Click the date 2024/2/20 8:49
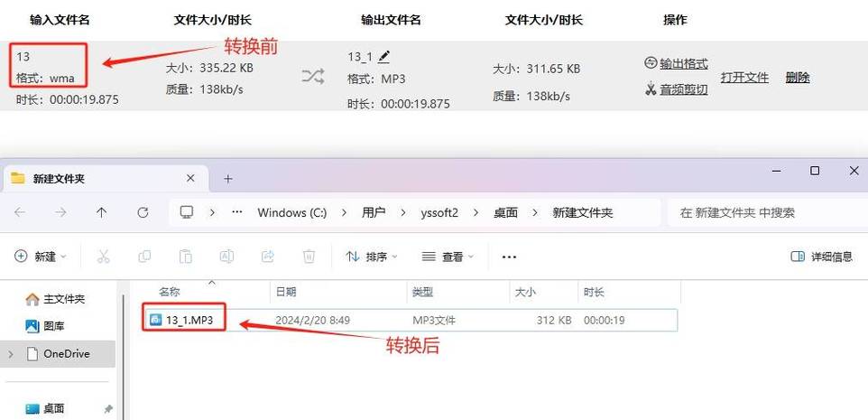This screenshot has width=868, height=420. point(313,321)
